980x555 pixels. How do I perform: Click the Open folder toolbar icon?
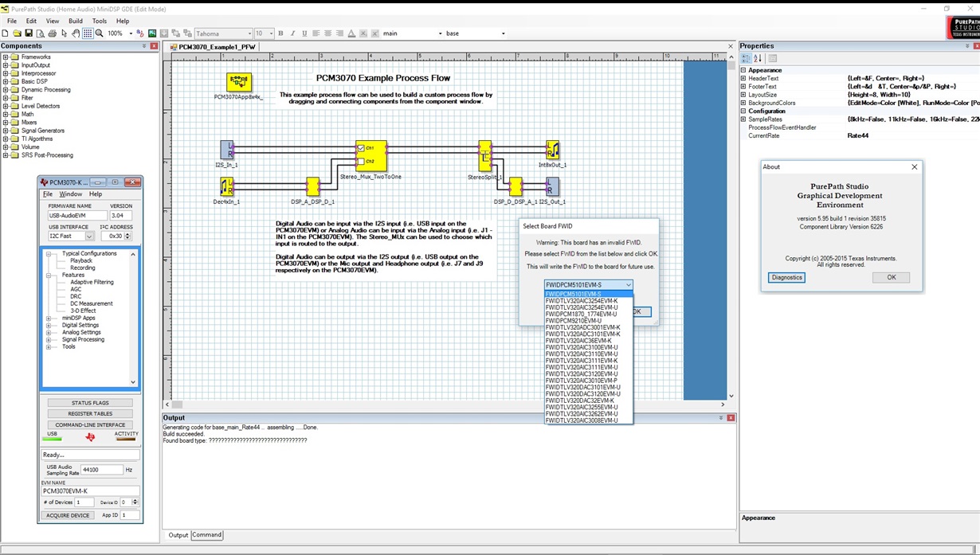tap(17, 33)
